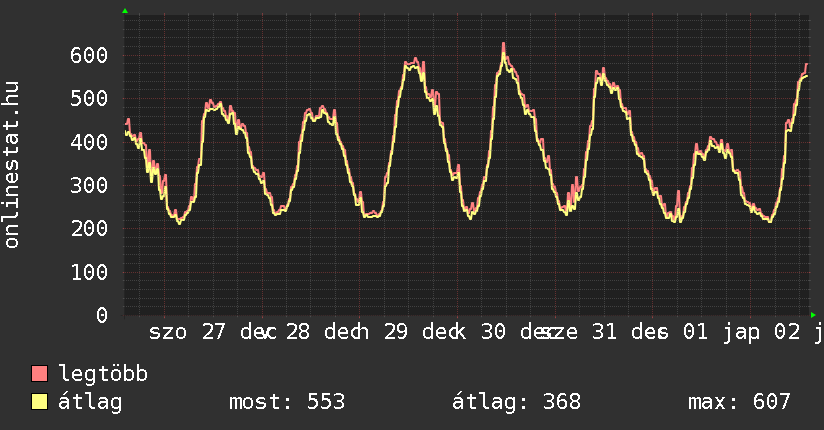Click the red legtöbb legend swatch
The image size is (824, 430).
[40, 374]
